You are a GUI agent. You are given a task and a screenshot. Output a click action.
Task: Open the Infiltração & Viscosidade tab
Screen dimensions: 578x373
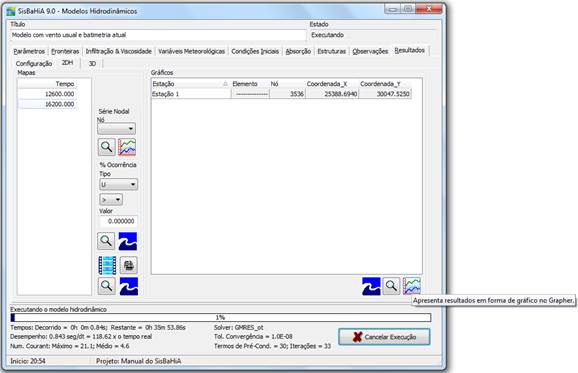pos(119,51)
